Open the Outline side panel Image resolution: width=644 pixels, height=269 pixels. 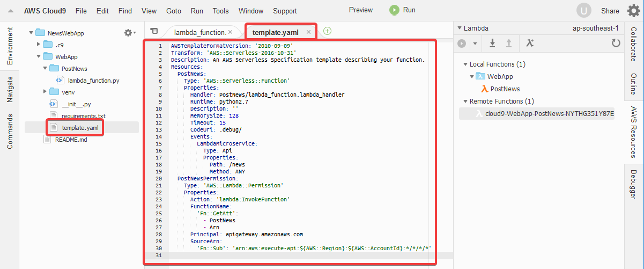coord(634,85)
